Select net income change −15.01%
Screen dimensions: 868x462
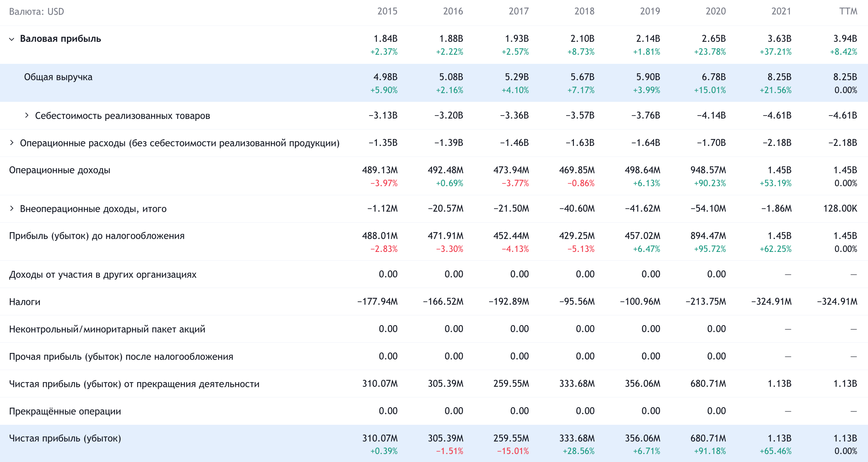coord(513,451)
